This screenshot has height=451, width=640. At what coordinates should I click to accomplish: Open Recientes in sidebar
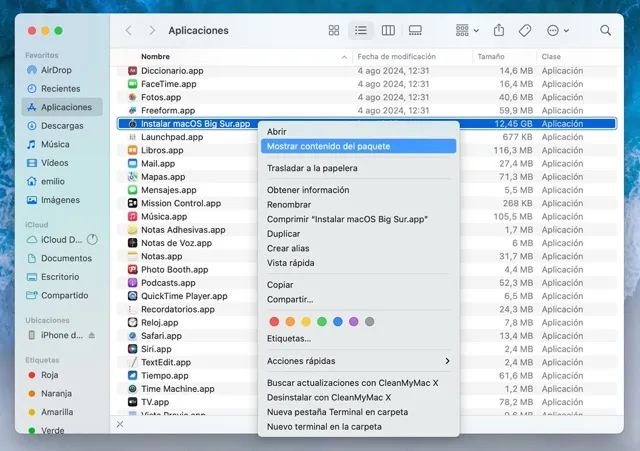pyautogui.click(x=62, y=89)
